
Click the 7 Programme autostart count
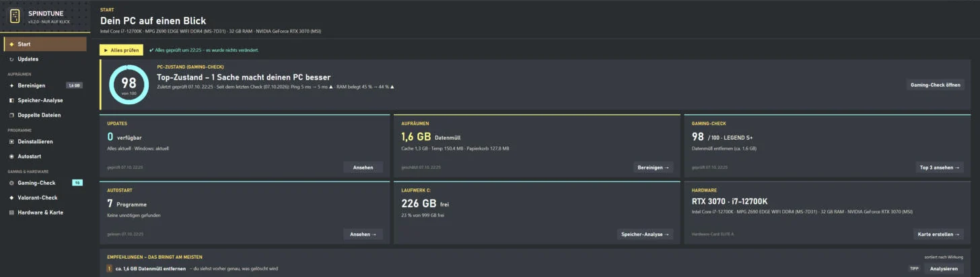127,203
